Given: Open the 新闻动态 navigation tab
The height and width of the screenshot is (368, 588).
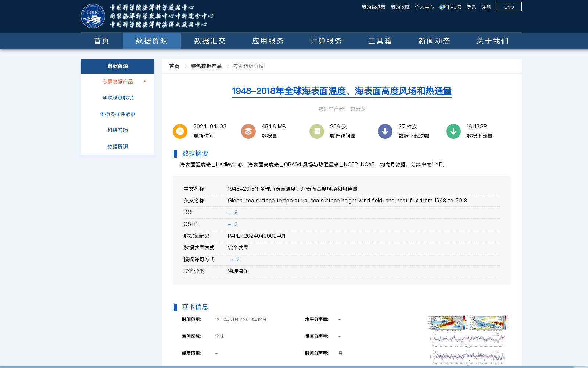Looking at the screenshot, I should (x=434, y=41).
